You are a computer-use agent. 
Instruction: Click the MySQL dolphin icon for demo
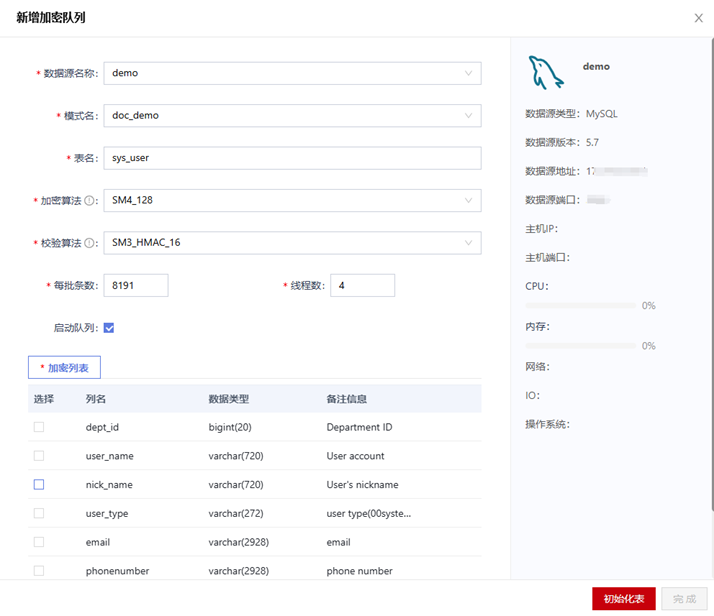coord(546,73)
